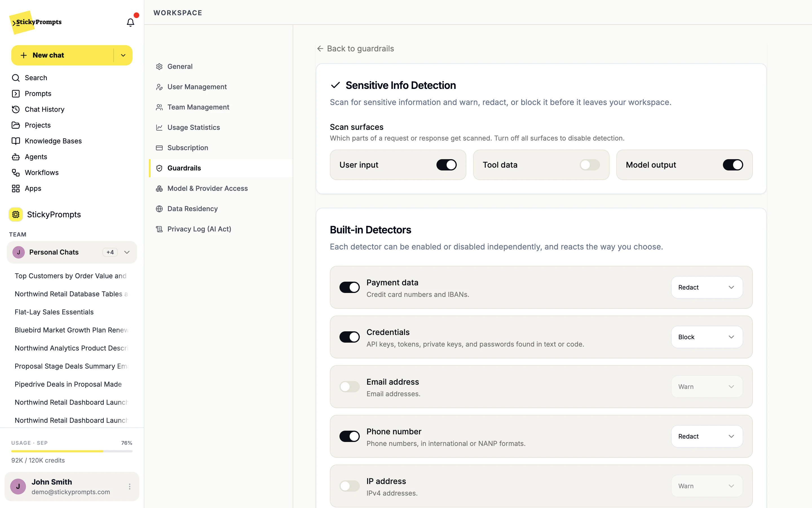Open the Email address Warn dropdown
The image size is (812, 508).
[x=707, y=387]
